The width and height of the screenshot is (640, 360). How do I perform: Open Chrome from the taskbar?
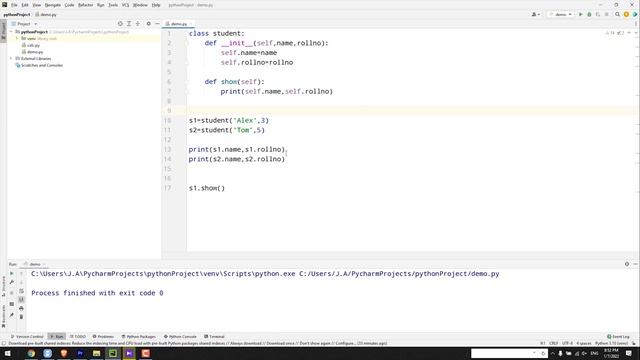click(31, 353)
